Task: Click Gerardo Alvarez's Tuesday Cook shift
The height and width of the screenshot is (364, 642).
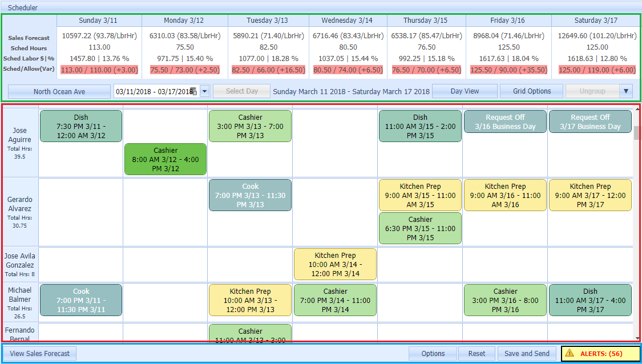Action: coord(250,195)
